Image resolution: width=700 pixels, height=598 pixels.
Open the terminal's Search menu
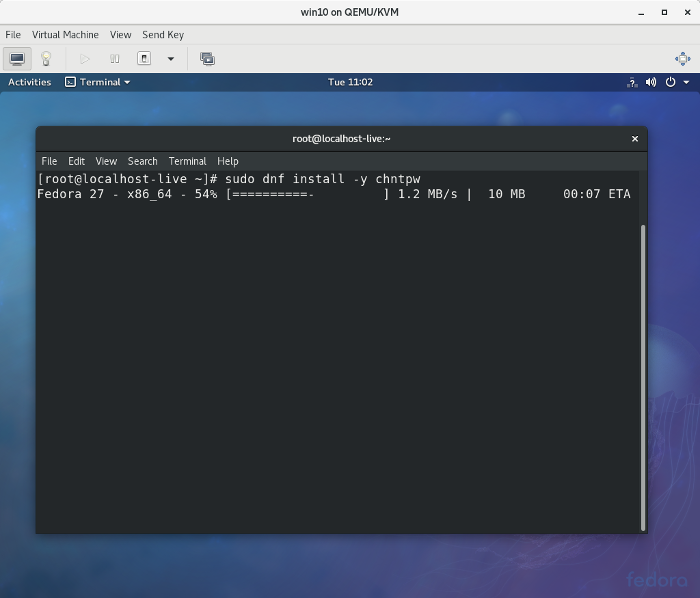click(142, 161)
